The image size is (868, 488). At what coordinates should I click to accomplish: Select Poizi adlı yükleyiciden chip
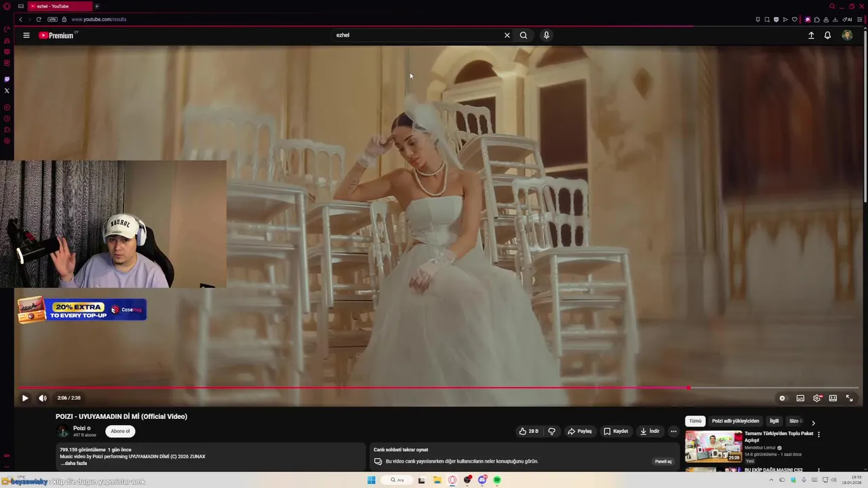(735, 421)
